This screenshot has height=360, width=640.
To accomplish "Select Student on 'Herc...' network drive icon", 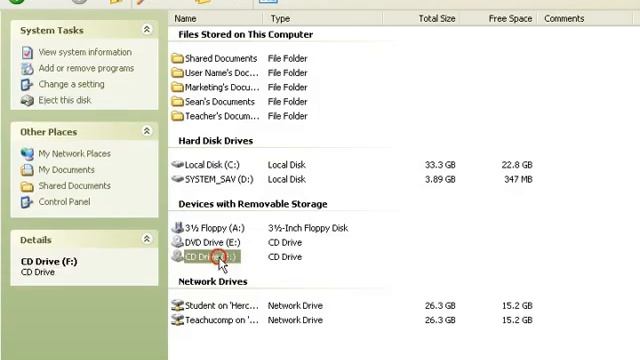I will pos(177,305).
